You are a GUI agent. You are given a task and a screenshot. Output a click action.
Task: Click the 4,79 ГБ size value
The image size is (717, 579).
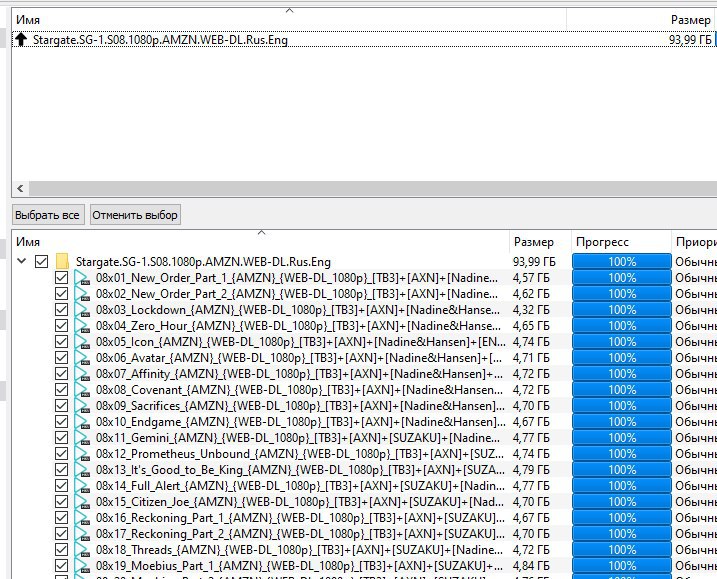pos(531,470)
